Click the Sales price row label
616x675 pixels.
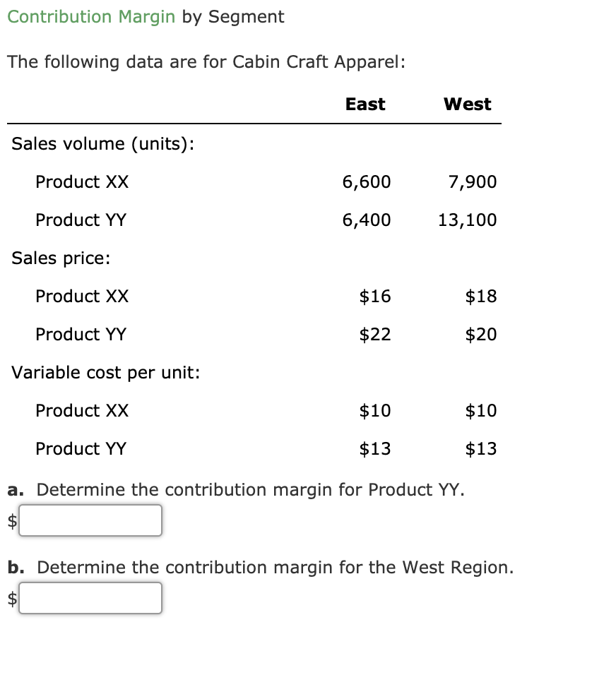(x=60, y=258)
